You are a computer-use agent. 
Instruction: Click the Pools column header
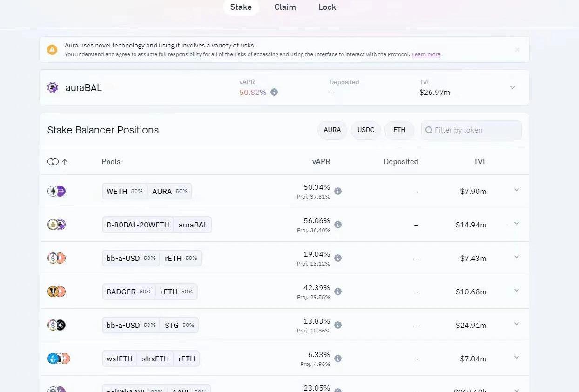click(111, 162)
